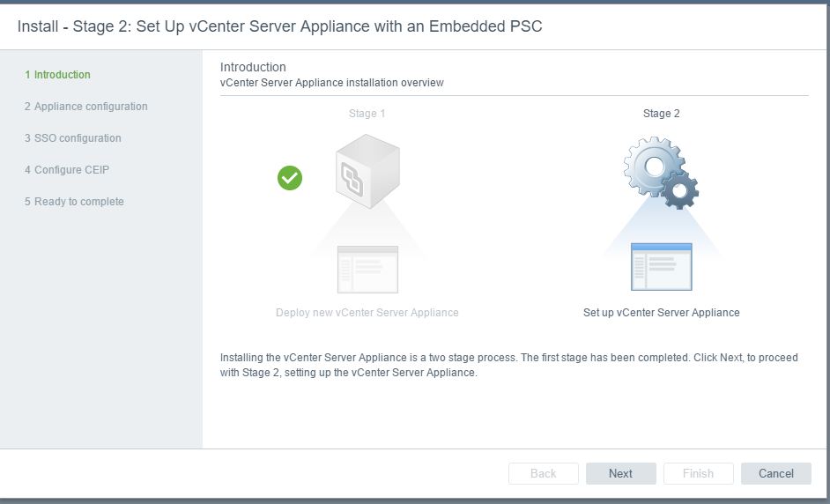Screen dimensions: 830x504
Task: Click the Cancel button
Action: tap(775, 473)
